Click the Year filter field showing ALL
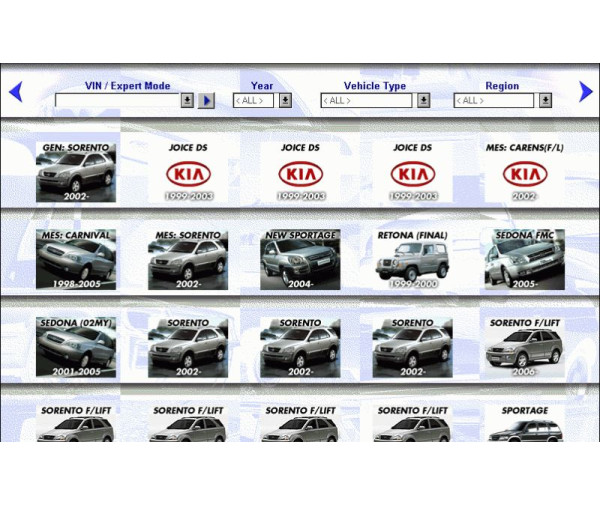 [253, 101]
